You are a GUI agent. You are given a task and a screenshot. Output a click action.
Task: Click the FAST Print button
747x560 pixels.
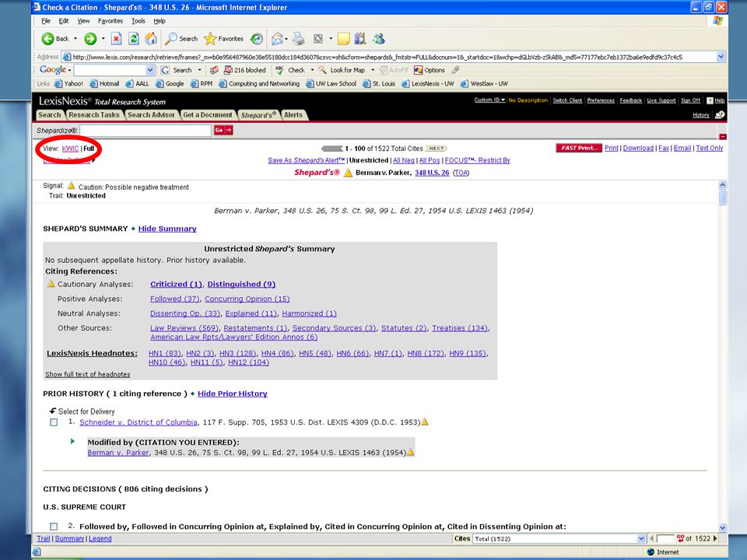point(579,148)
